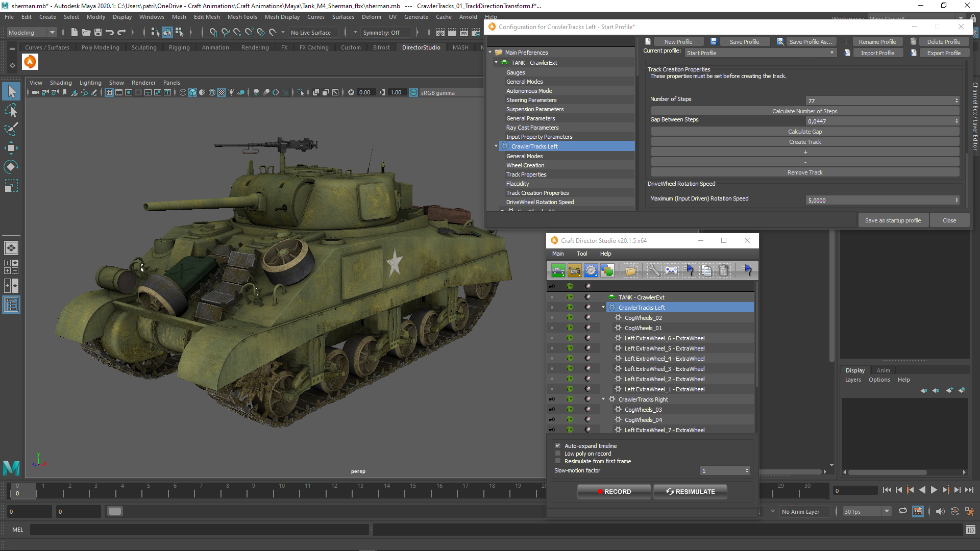
Task: Open the Current profile dropdown
Action: tap(759, 53)
